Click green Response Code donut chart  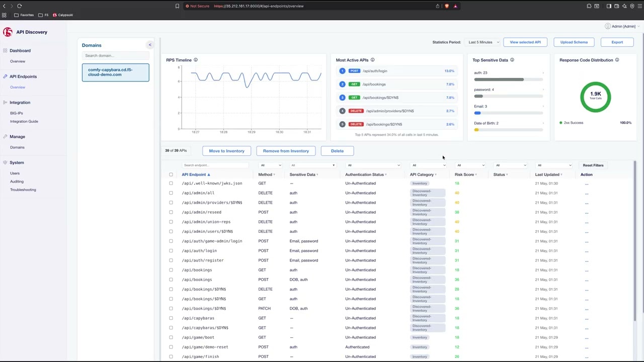(x=596, y=97)
